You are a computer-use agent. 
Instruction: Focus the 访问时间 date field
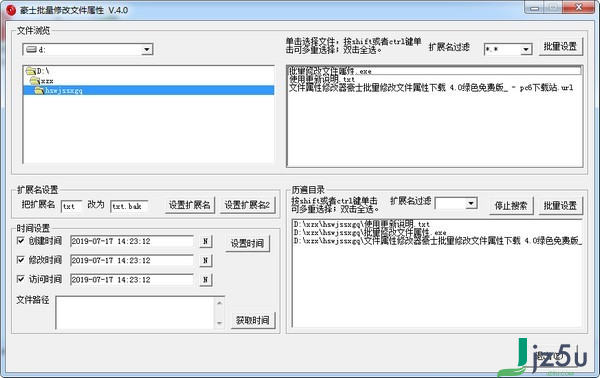coord(132,279)
